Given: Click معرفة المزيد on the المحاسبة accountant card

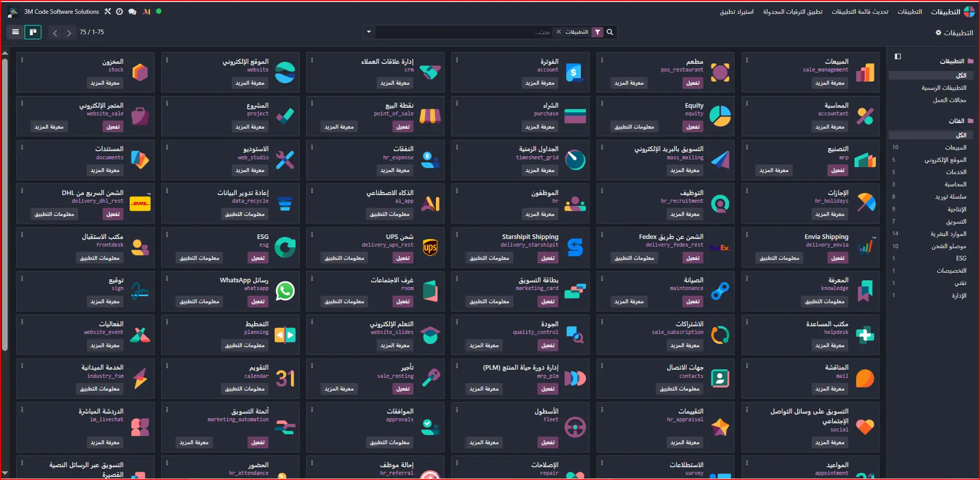Looking at the screenshot, I should [x=829, y=127].
